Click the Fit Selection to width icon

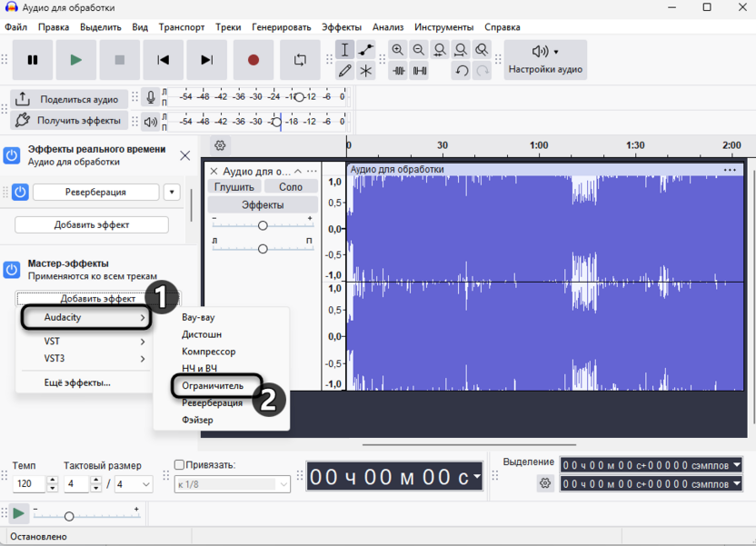(440, 50)
